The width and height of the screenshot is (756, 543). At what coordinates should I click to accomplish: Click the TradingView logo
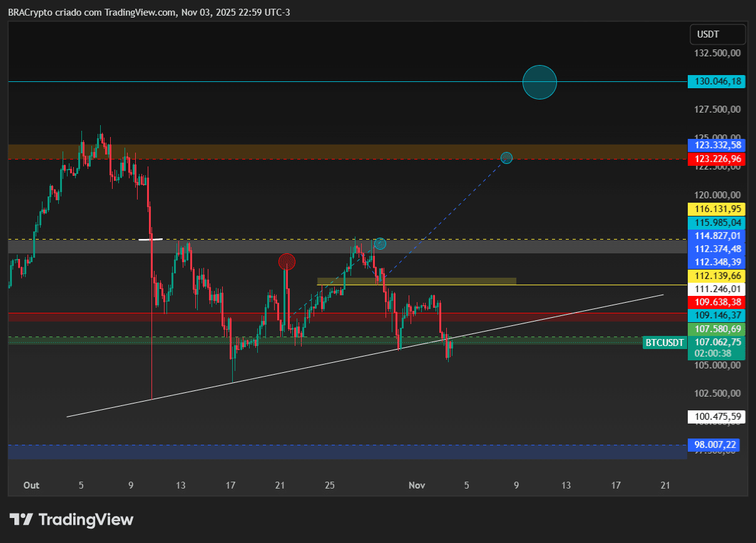point(71,519)
